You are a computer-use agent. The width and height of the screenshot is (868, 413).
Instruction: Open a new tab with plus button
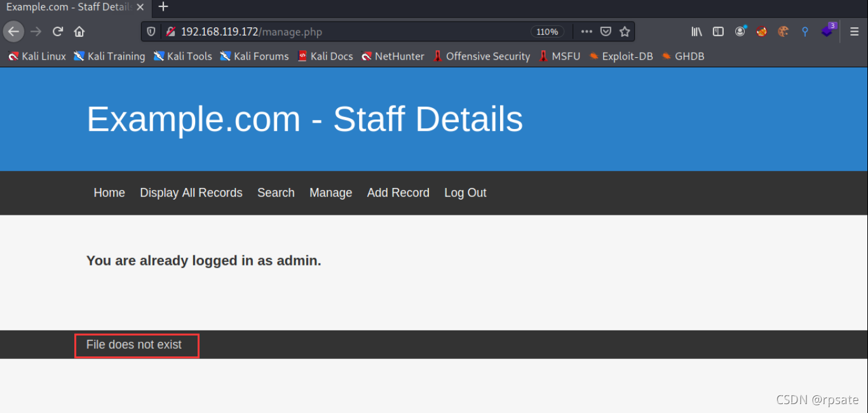[x=163, y=7]
